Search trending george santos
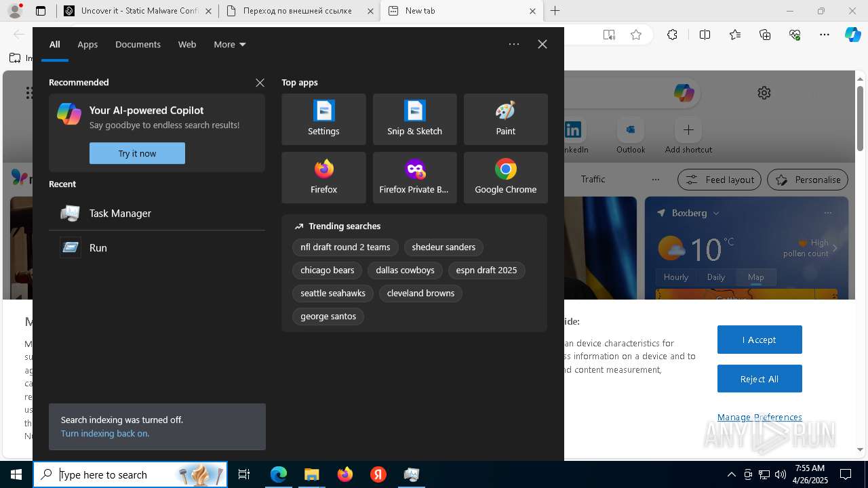This screenshot has width=868, height=488. tap(328, 317)
